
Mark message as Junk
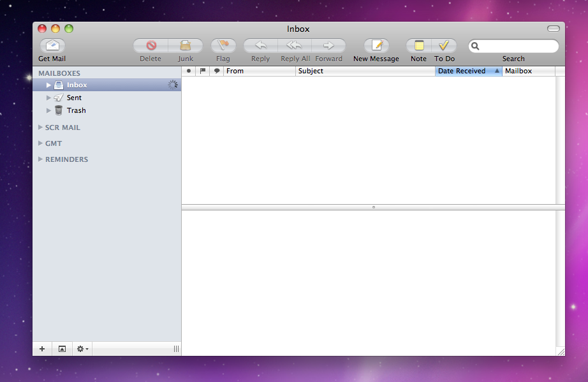pyautogui.click(x=186, y=46)
